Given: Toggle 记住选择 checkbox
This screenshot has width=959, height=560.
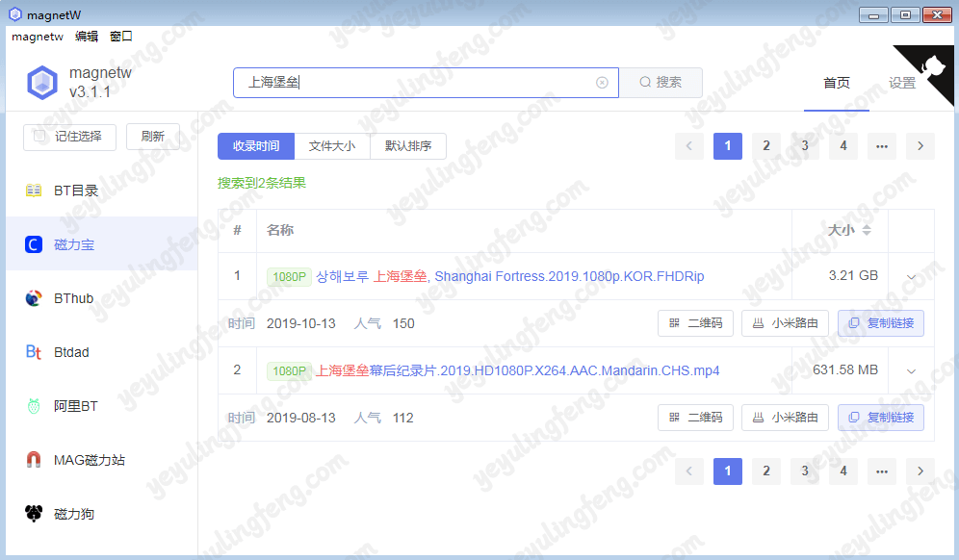Looking at the screenshot, I should [39, 137].
